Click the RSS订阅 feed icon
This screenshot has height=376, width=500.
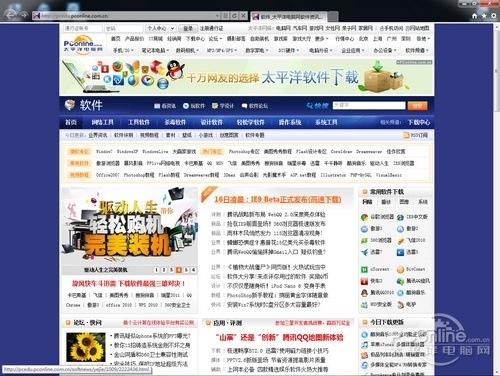point(406,135)
